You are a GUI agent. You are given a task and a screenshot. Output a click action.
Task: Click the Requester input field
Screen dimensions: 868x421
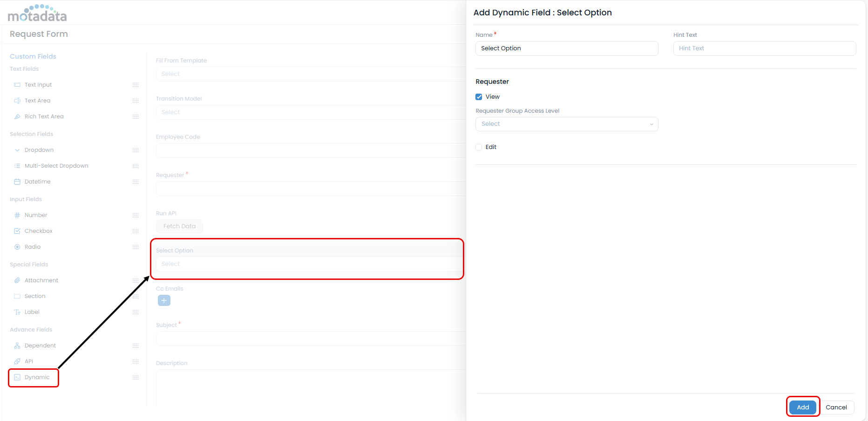point(311,189)
